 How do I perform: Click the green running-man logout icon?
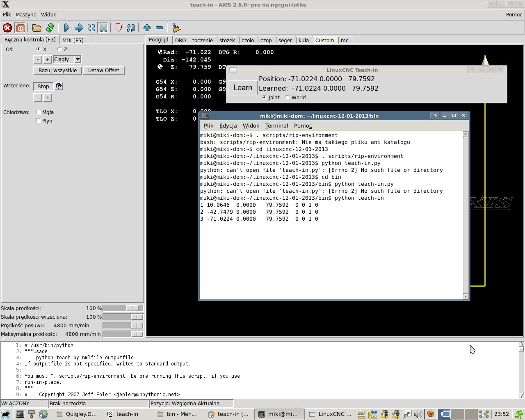click(x=519, y=414)
